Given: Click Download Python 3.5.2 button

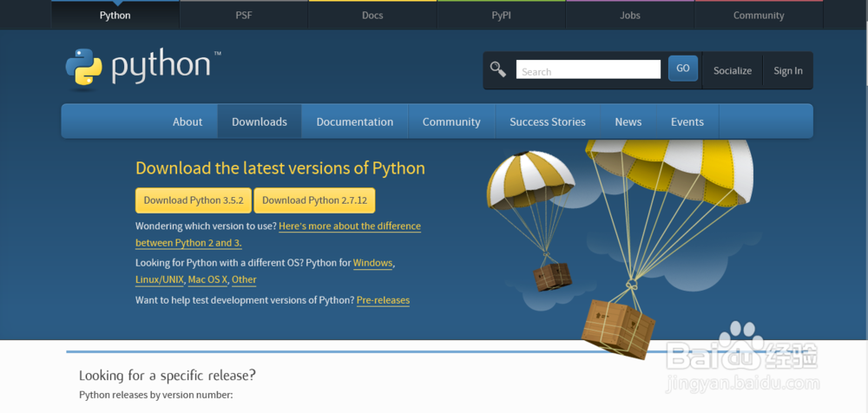Looking at the screenshot, I should (193, 200).
